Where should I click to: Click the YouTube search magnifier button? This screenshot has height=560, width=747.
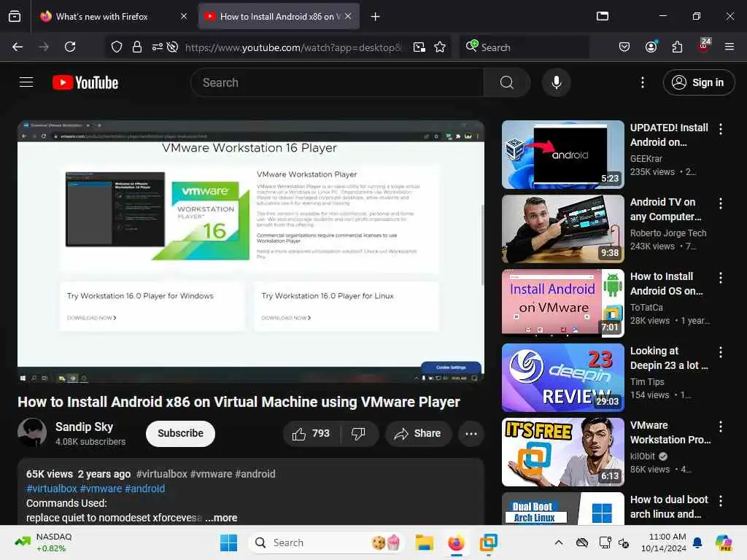[x=506, y=82]
